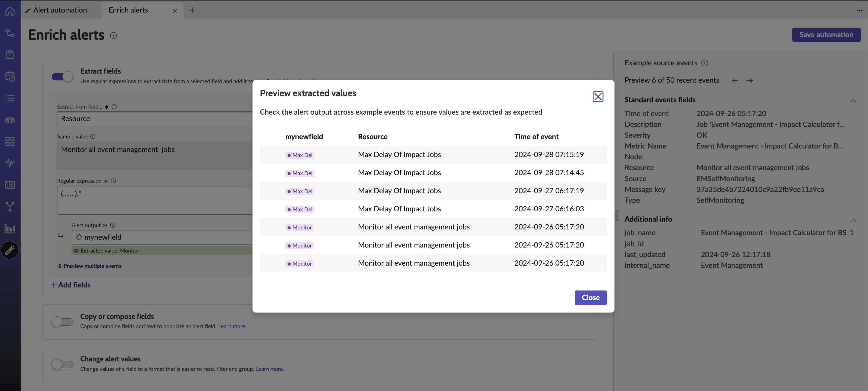Click last_updated value 2024-09-26 12:17:18
Screen dimensions: 868x391
pos(735,255)
